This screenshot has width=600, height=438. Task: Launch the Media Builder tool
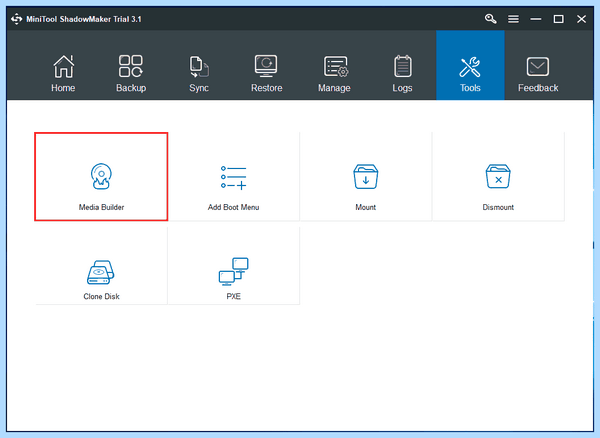[x=101, y=177]
